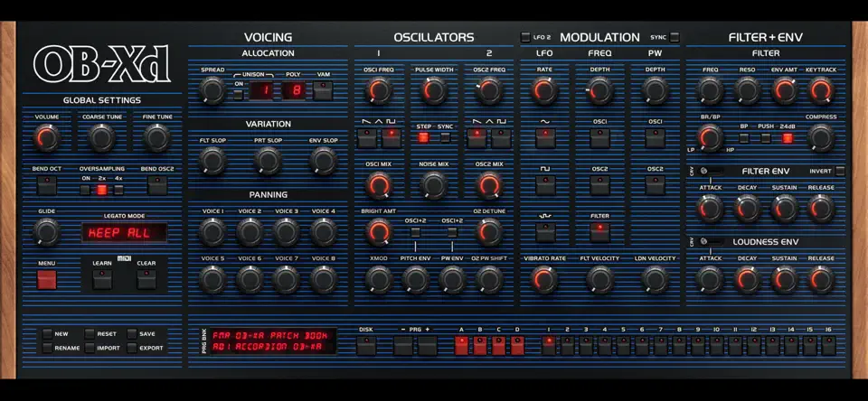Go to previous program with PRG minus

click(x=403, y=345)
